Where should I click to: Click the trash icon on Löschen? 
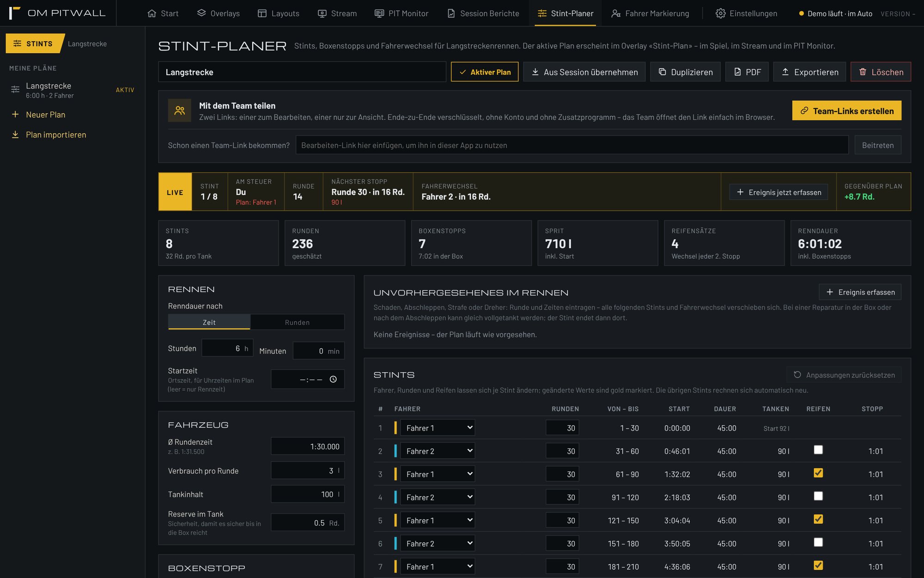[863, 72]
